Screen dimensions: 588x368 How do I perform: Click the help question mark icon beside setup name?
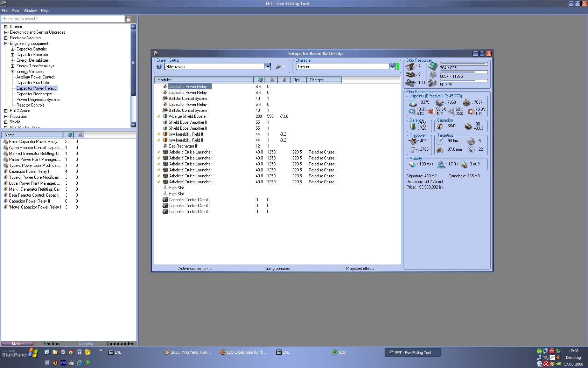(159, 67)
